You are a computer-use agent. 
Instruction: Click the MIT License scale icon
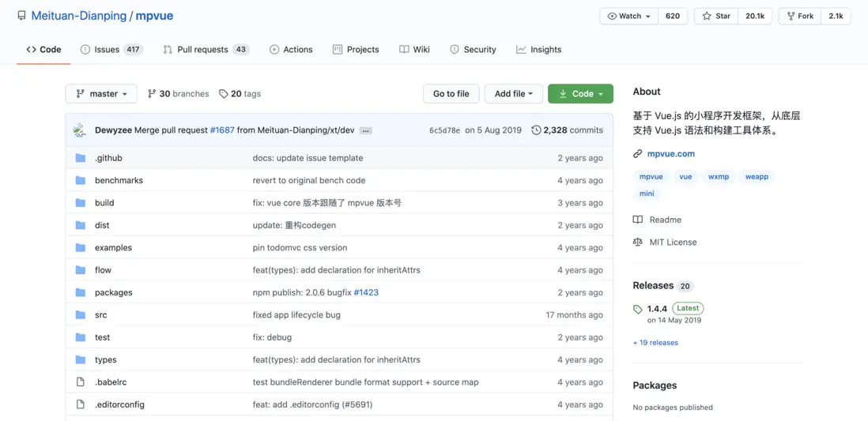(x=638, y=242)
